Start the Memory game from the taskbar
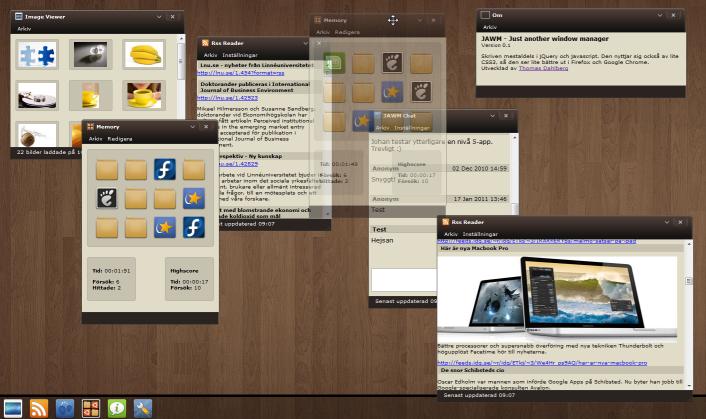This screenshot has width=706, height=419. point(91,408)
